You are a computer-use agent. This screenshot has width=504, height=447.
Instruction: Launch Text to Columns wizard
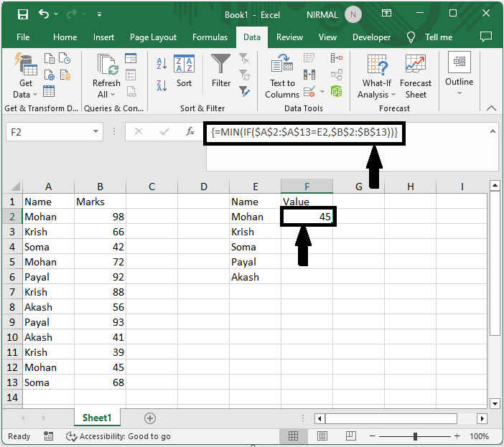point(282,76)
